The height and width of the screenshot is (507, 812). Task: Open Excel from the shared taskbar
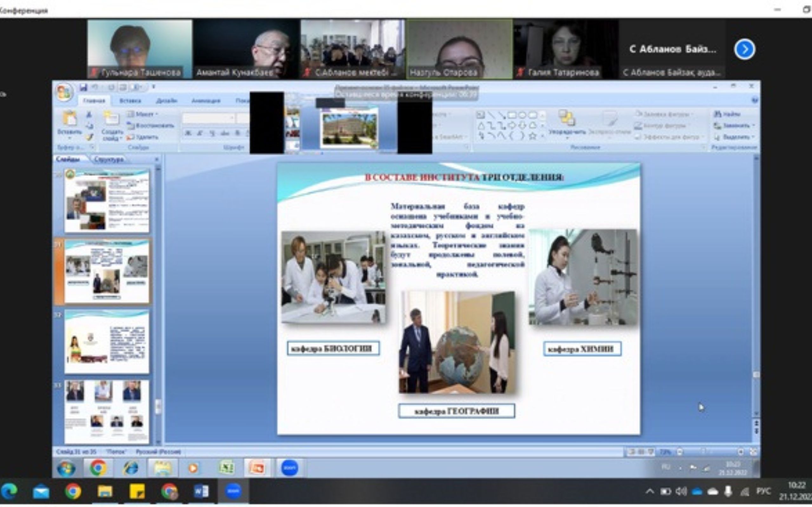point(226,467)
